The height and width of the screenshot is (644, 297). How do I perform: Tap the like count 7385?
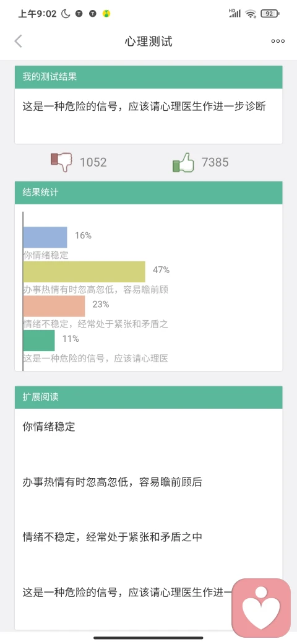pos(215,163)
